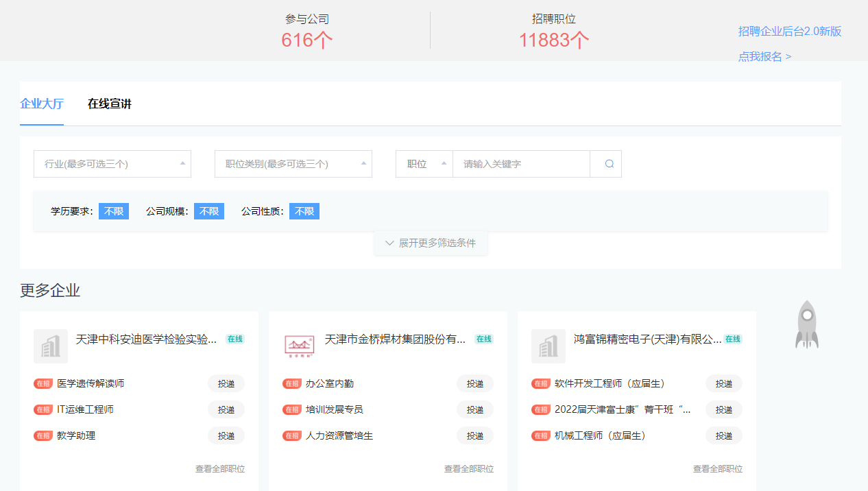868x491 pixels.
Task: Click 在招 badge beside 医学遗传解读师
Action: 43,383
